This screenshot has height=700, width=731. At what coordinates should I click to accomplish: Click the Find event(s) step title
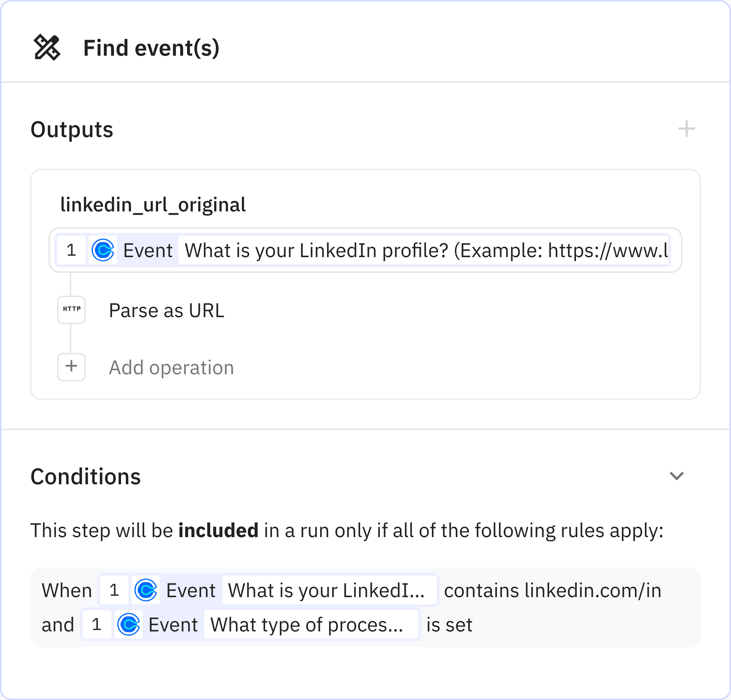point(151,48)
